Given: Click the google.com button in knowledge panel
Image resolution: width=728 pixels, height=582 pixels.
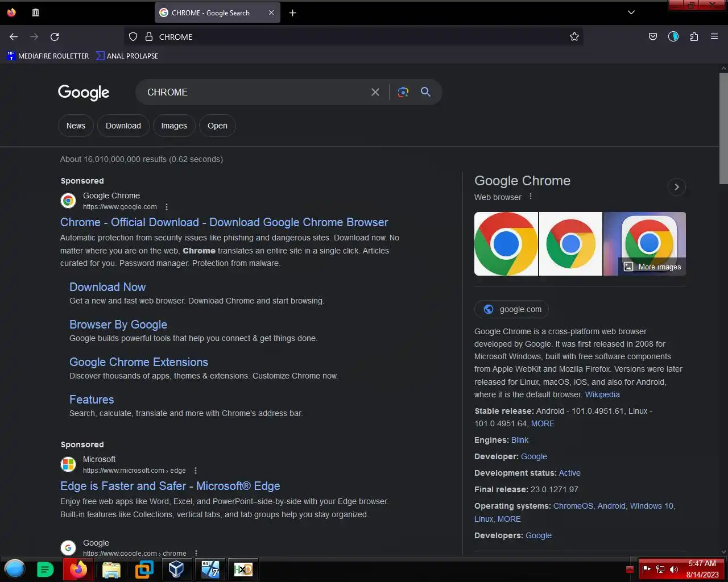Looking at the screenshot, I should (511, 309).
